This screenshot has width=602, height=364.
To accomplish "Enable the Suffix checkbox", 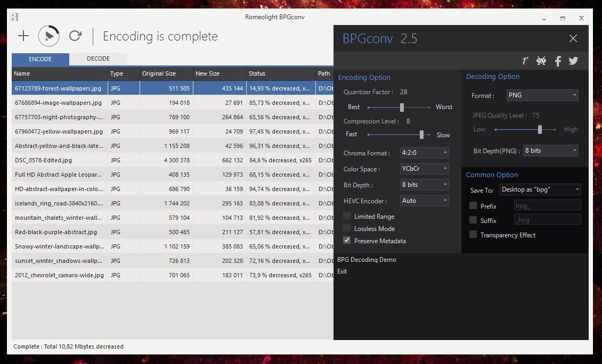I will [473, 220].
